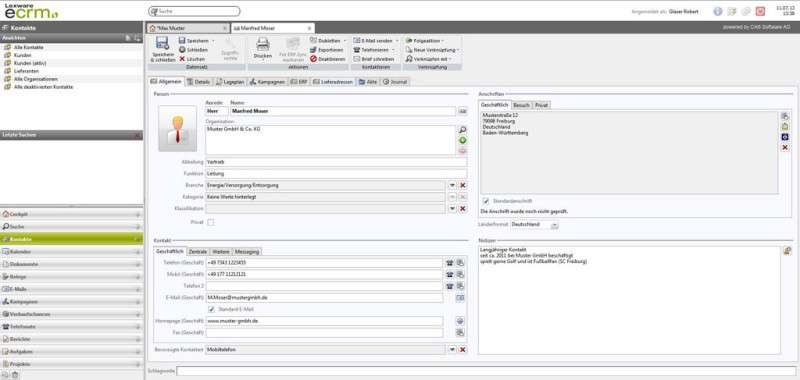Screen dimensions: 800x380
Task: Open the Speichern dropdown
Action: 213,40
